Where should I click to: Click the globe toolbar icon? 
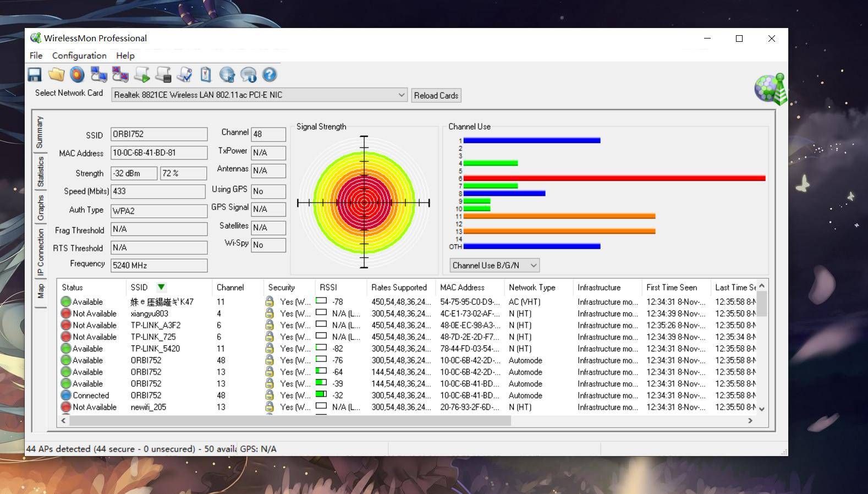pos(227,75)
